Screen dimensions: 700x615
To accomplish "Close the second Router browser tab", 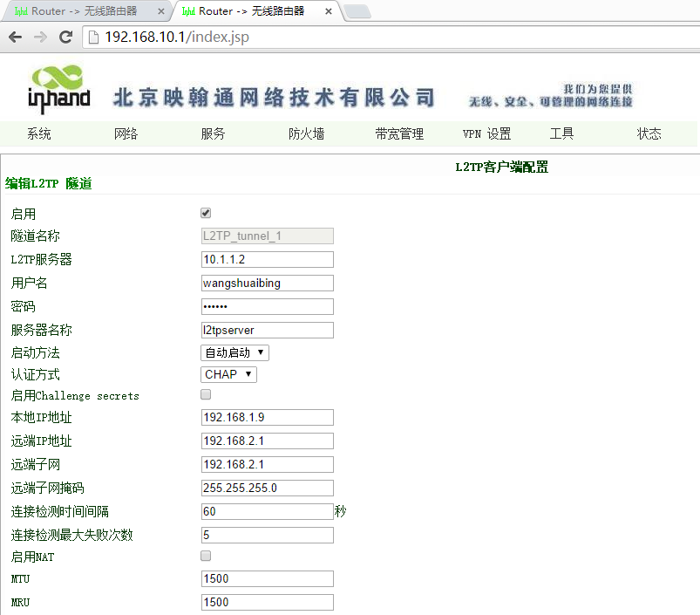I will click(328, 11).
